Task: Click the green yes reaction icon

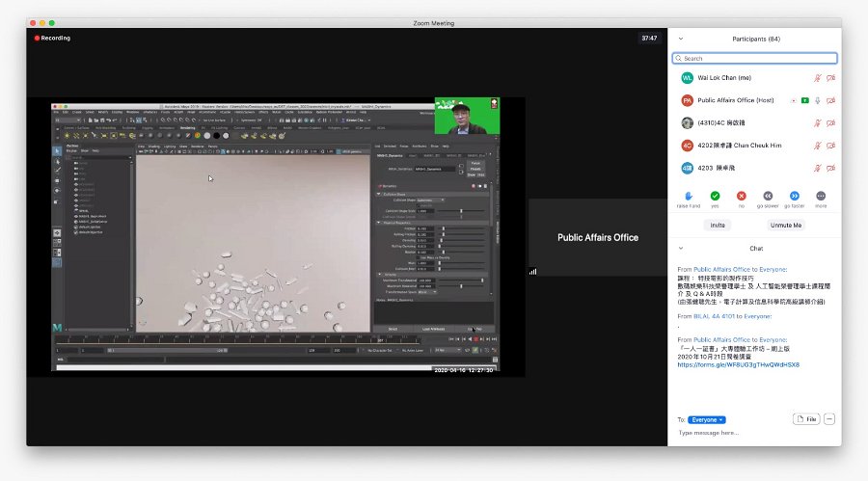Action: pos(715,196)
